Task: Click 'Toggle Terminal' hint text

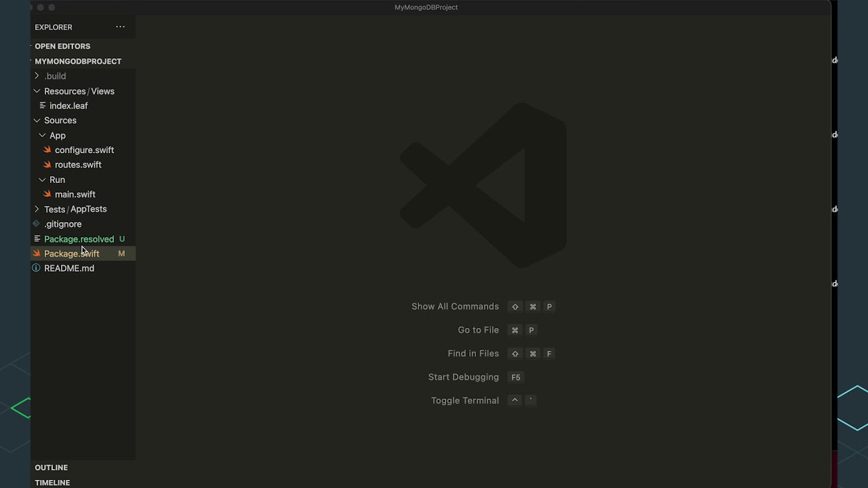Action: (x=465, y=401)
